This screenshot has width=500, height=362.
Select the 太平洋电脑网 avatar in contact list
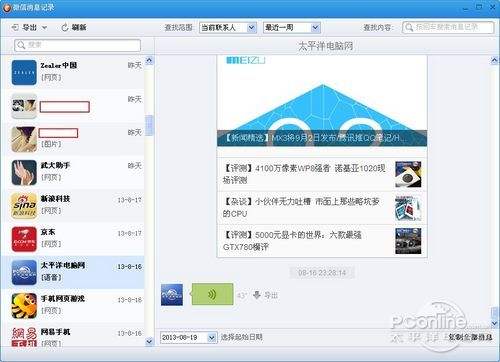click(x=24, y=273)
